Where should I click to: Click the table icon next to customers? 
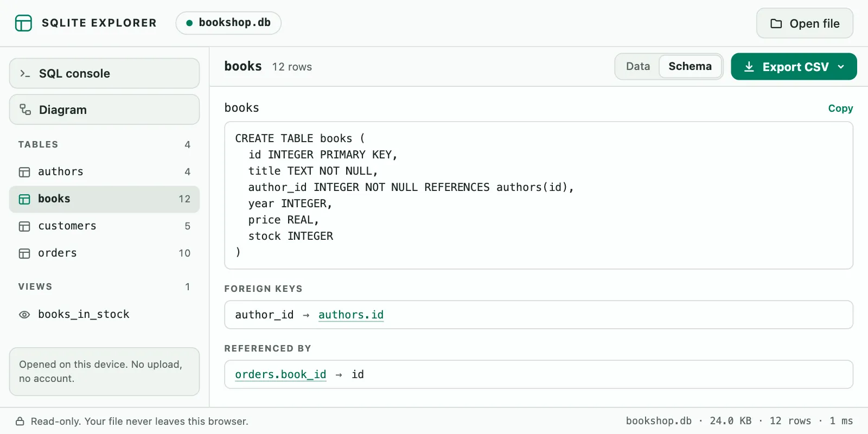pos(24,226)
